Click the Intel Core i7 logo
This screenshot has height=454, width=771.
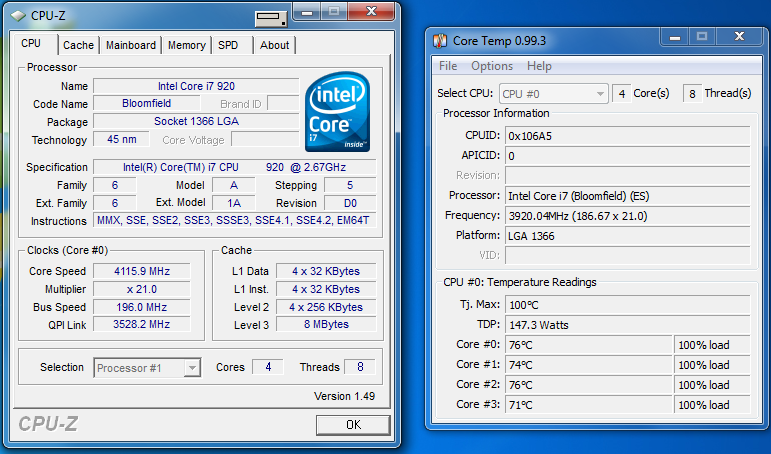[x=337, y=111]
